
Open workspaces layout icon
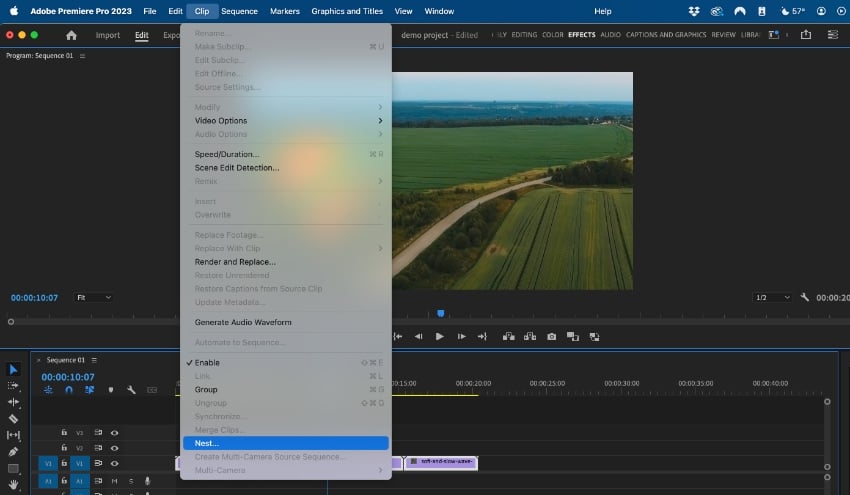pos(774,35)
